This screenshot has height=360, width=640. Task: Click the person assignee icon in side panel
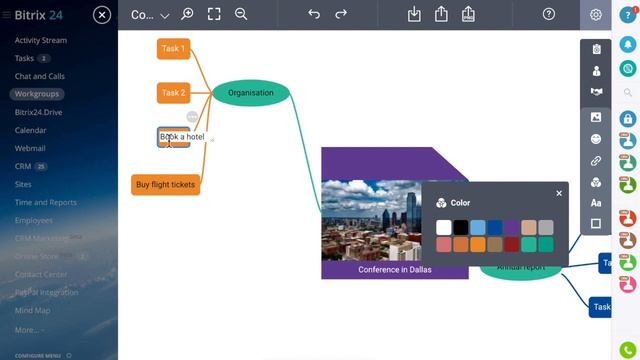[x=596, y=71]
